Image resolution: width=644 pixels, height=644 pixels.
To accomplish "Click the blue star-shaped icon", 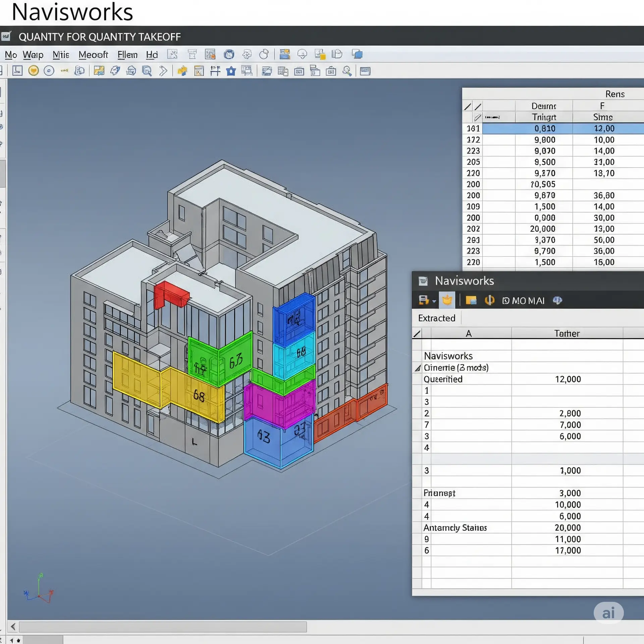I will click(x=231, y=71).
